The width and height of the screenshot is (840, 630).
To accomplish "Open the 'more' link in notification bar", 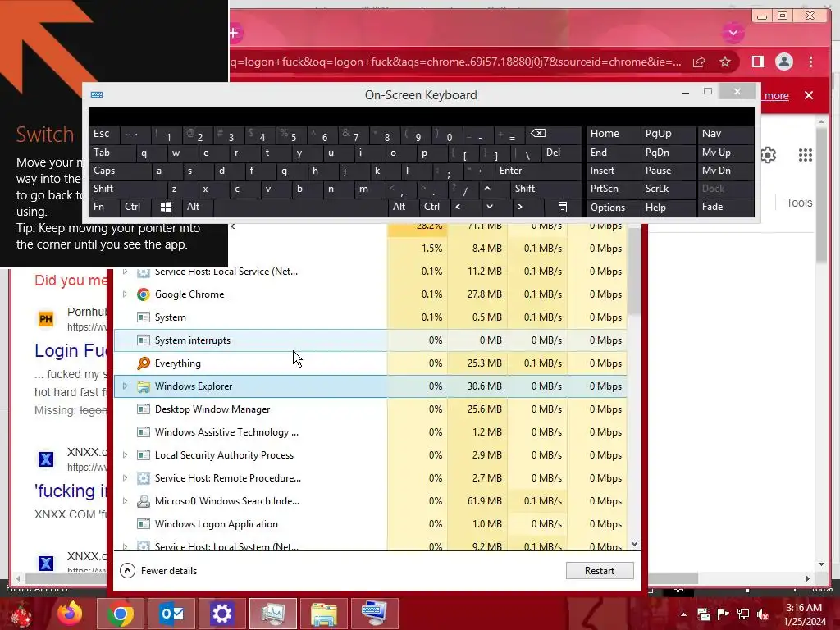I will click(776, 96).
